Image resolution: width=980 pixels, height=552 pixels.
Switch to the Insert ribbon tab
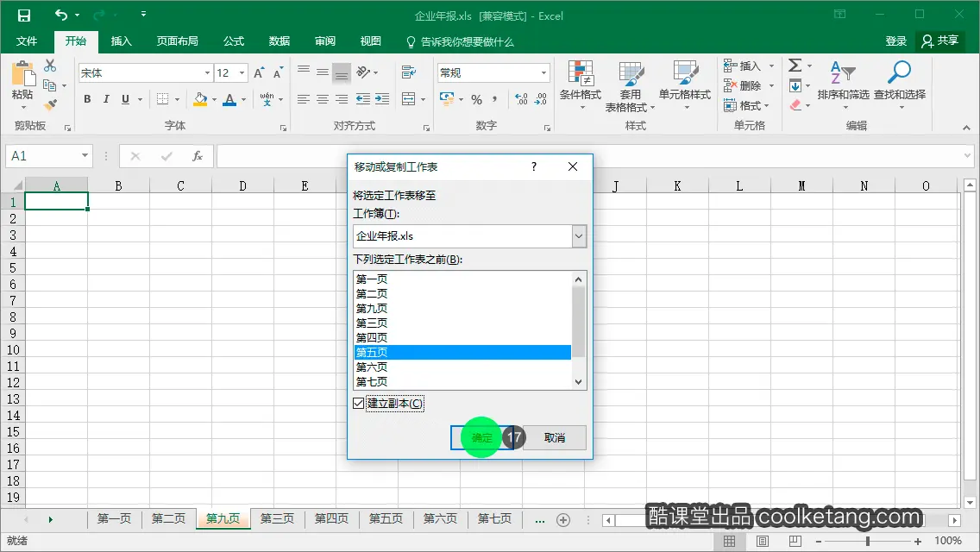(122, 41)
